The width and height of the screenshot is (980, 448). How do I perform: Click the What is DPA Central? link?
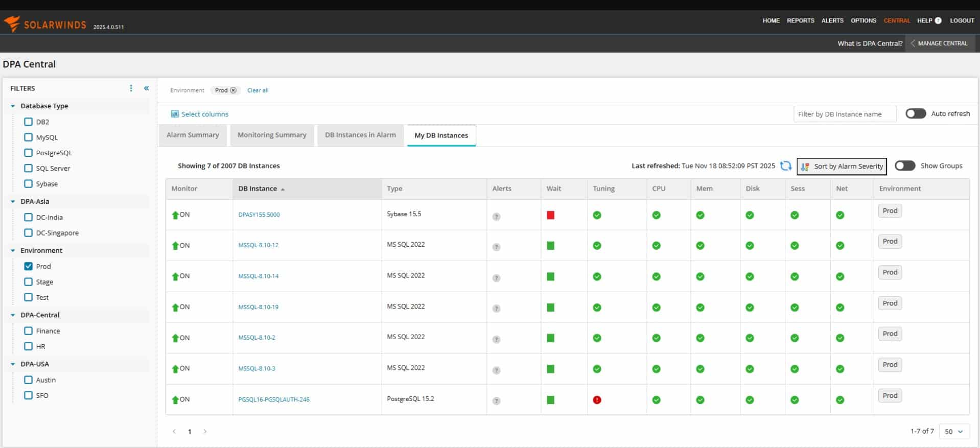click(x=870, y=43)
